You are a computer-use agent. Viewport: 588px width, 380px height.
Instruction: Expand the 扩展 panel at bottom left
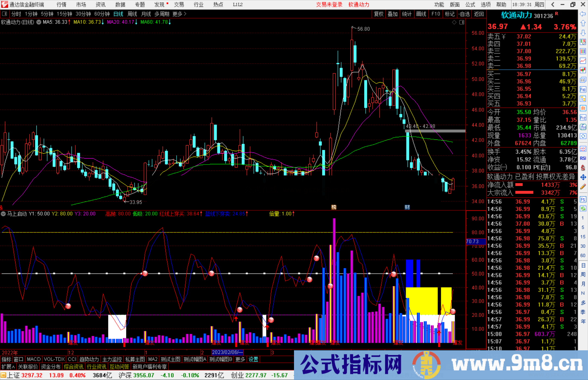[7, 366]
